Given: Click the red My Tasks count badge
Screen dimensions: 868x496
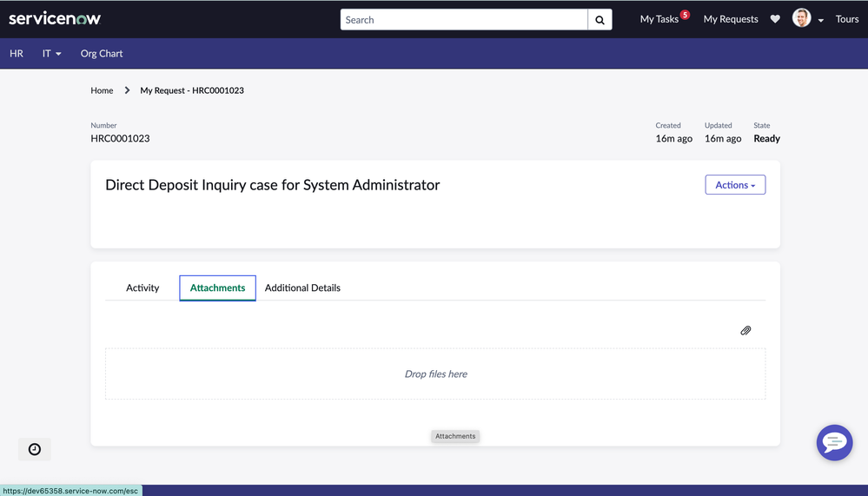Looking at the screenshot, I should (x=685, y=15).
